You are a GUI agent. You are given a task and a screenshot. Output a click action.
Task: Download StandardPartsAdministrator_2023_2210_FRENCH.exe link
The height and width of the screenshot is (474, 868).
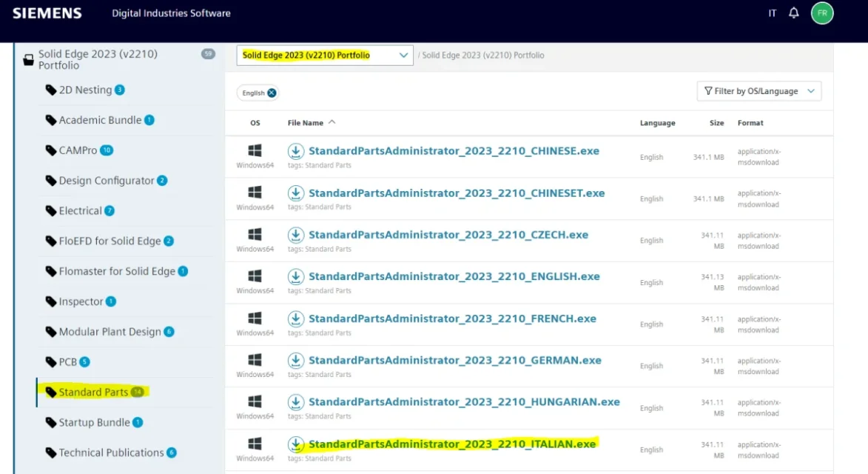(452, 318)
